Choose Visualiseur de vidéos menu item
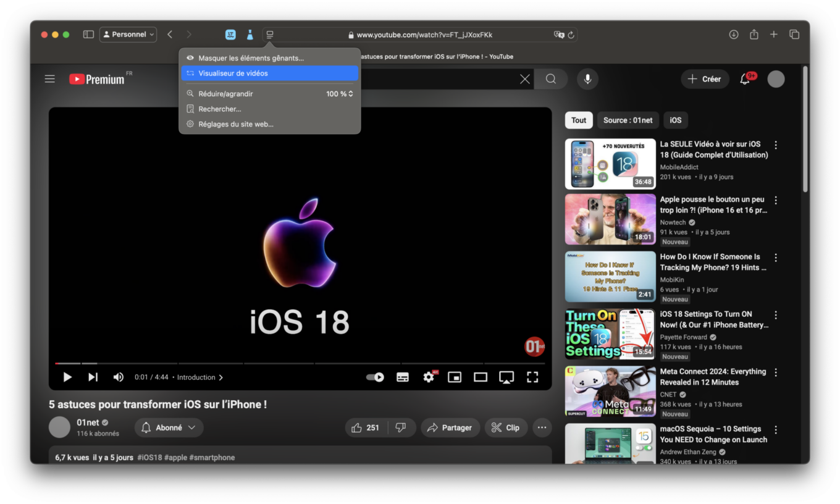840x504 pixels. [x=269, y=73]
